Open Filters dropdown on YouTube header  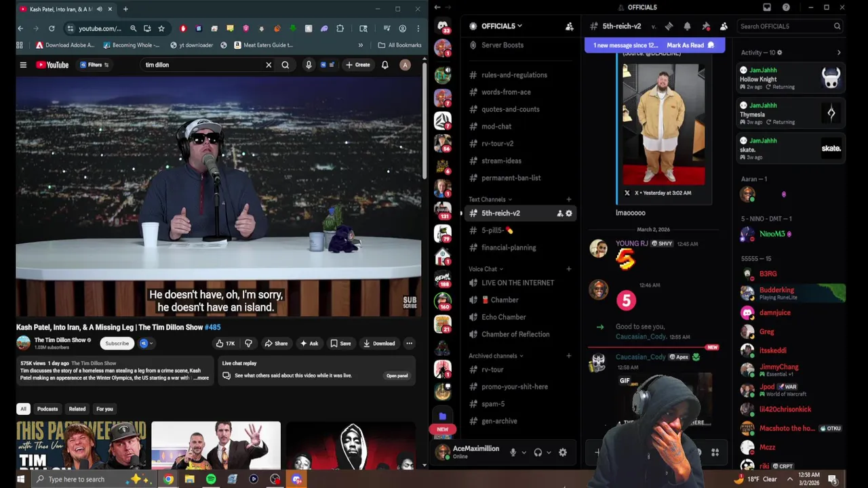94,65
